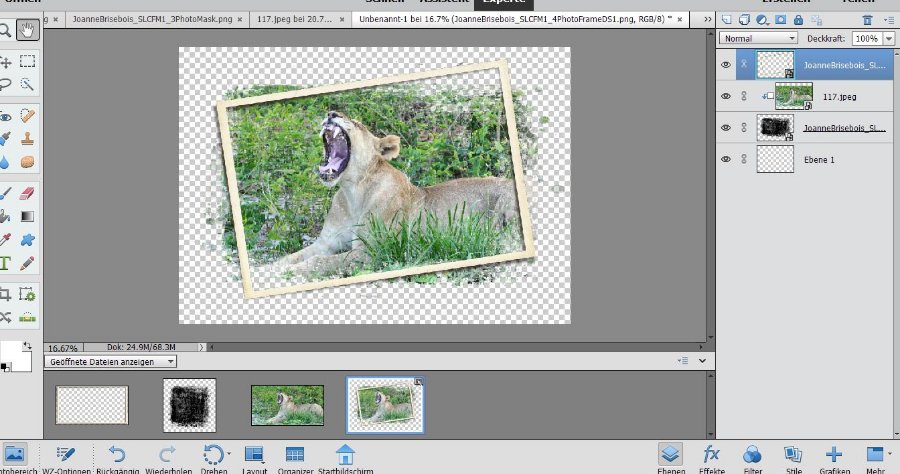This screenshot has height=474, width=900.
Task: Select the Hand tool
Action: [x=28, y=30]
